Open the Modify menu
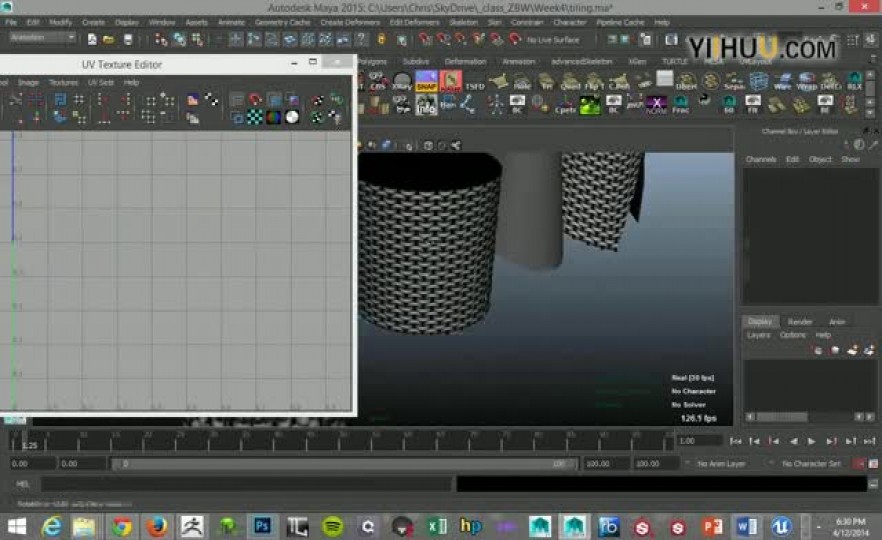This screenshot has height=540, width=882. point(60,22)
